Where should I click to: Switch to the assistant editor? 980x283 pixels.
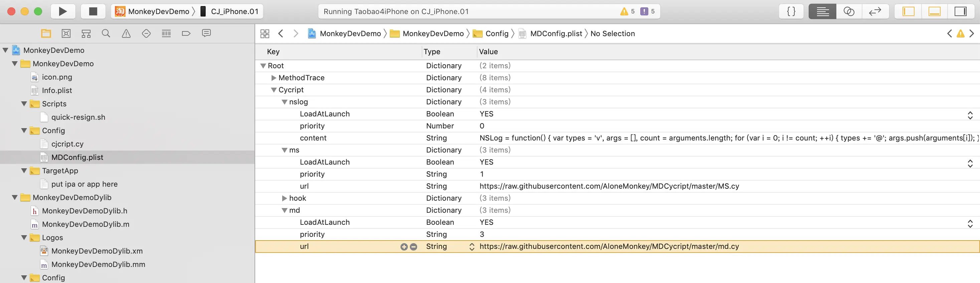coord(849,11)
